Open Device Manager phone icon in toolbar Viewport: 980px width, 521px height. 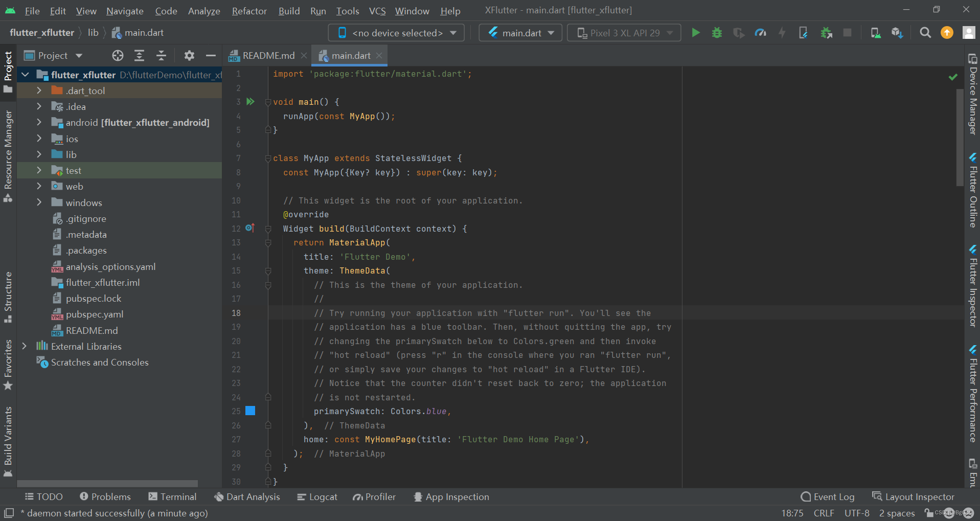875,33
